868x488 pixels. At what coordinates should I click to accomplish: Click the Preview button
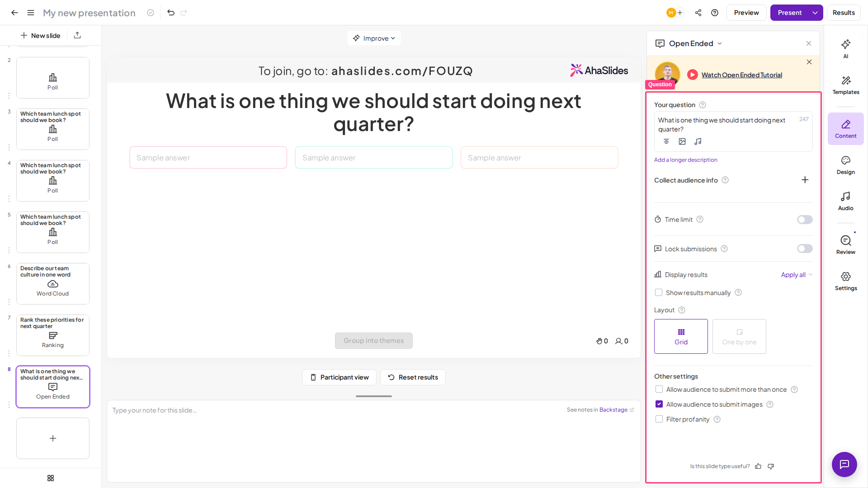click(x=746, y=13)
